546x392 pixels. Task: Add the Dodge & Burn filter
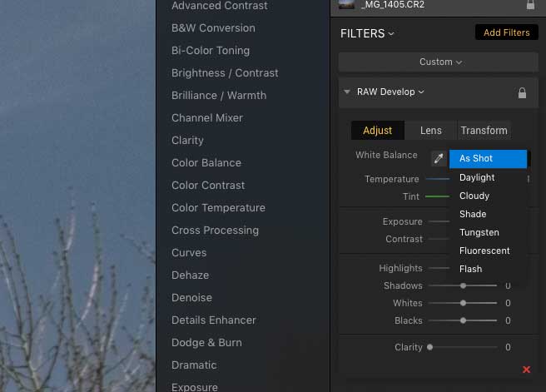pos(206,343)
